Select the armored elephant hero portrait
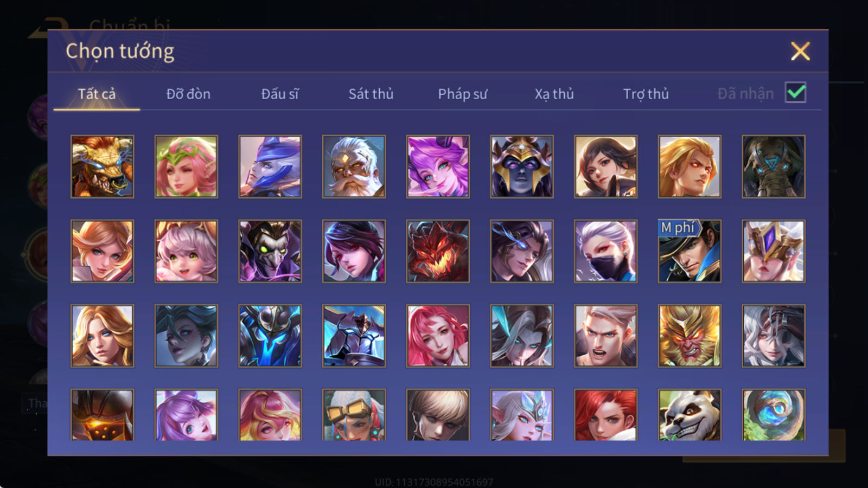 pyautogui.click(x=774, y=166)
